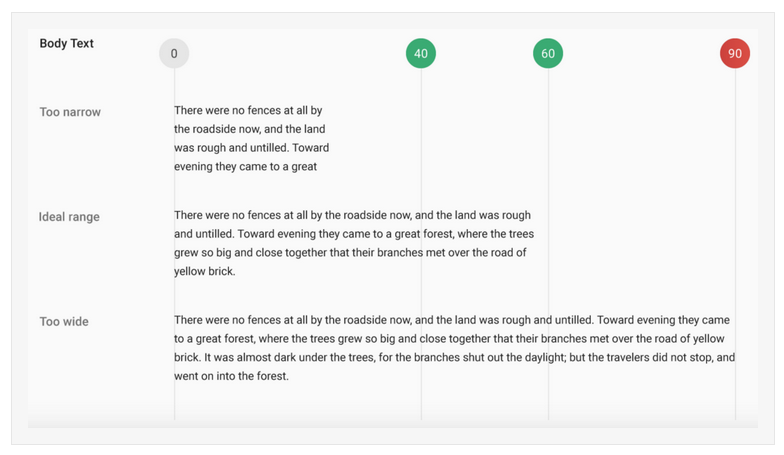
Task: Click the vertical guide line below marker 0
Action: pos(174,244)
